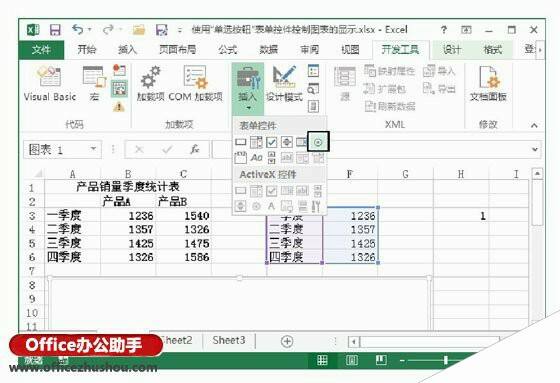Click the insert function fx button
560x383 pixels.
point(195,149)
